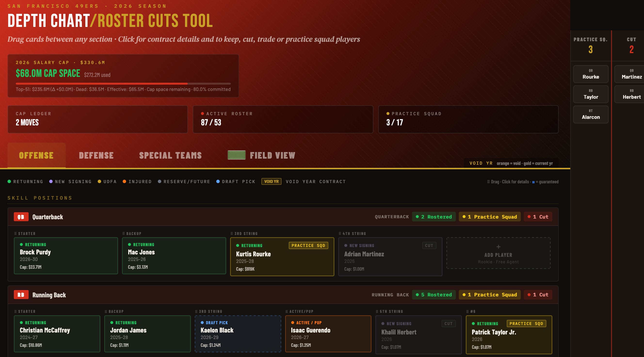Click Running Back 1 Practice Squad pill
Image resolution: width=644 pixels, height=357 pixels.
pyautogui.click(x=490, y=295)
